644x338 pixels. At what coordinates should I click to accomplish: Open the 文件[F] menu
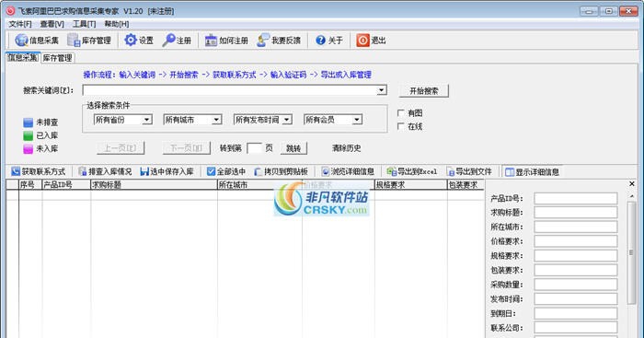coord(19,24)
